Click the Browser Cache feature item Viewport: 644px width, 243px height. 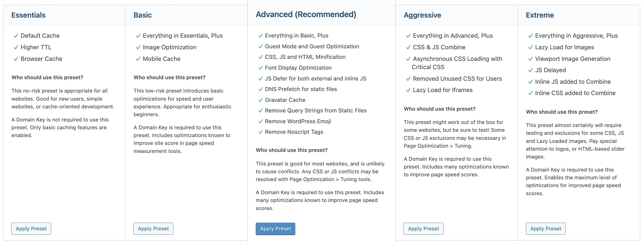pyautogui.click(x=41, y=59)
